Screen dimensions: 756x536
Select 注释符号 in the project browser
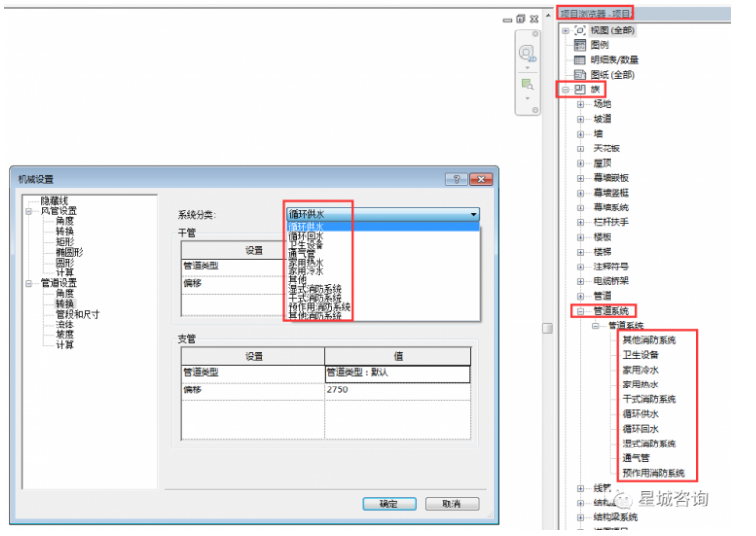point(611,267)
